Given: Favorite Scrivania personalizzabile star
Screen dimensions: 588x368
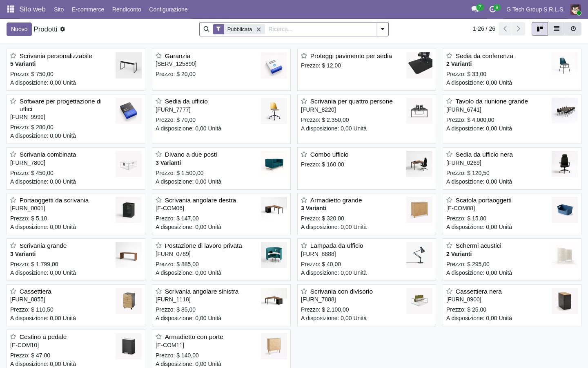Looking at the screenshot, I should [x=13, y=56].
